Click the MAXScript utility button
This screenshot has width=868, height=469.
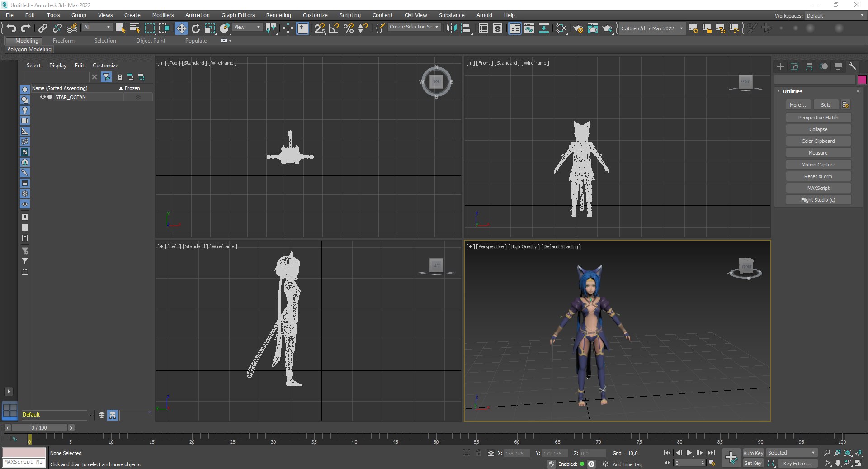coord(818,188)
